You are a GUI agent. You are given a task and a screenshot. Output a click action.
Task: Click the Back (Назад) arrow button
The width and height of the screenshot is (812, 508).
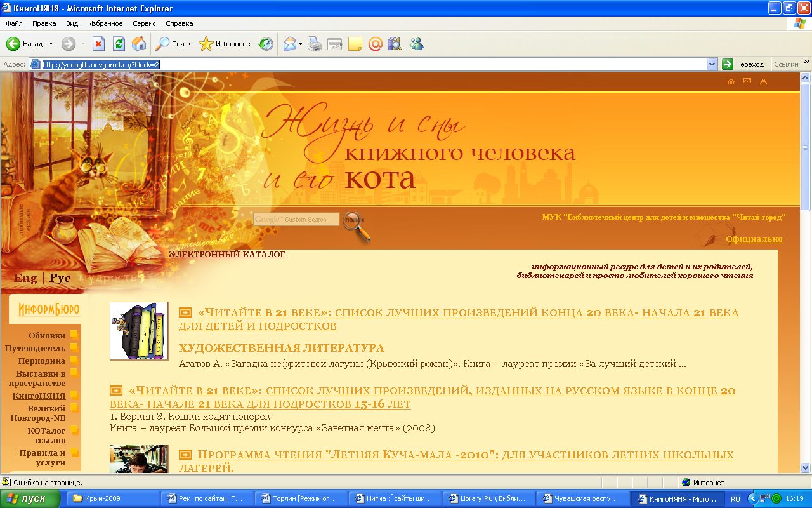tap(24, 44)
